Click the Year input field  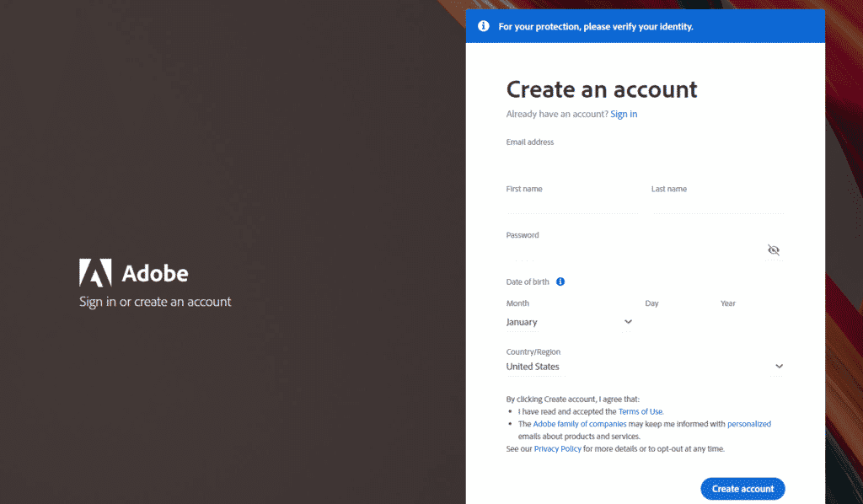750,322
